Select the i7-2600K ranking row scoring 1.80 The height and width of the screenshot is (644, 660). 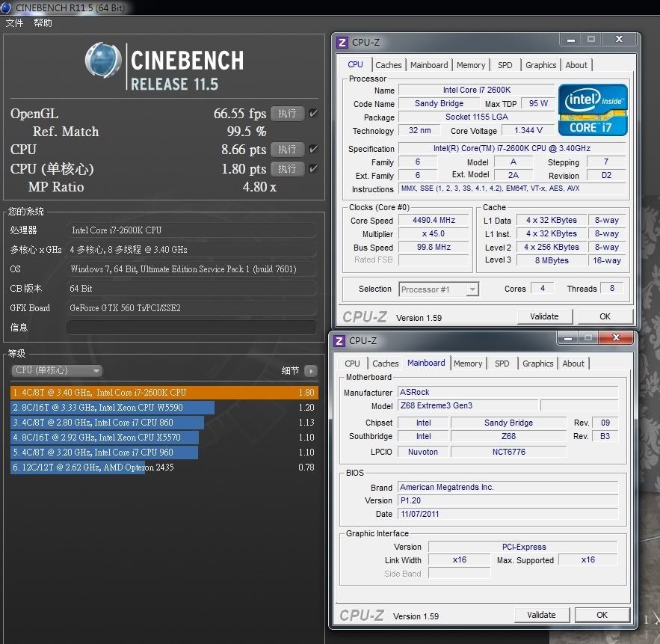[164, 393]
